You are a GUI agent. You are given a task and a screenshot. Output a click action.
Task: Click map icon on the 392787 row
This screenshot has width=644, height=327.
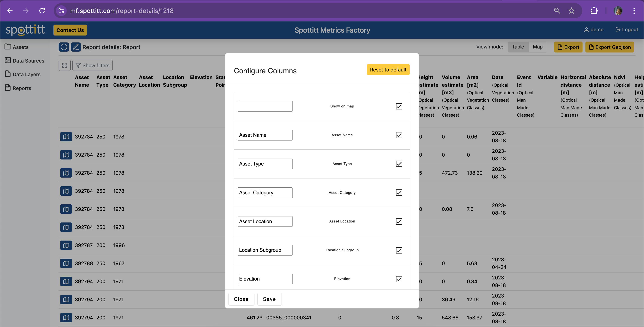[x=66, y=245]
